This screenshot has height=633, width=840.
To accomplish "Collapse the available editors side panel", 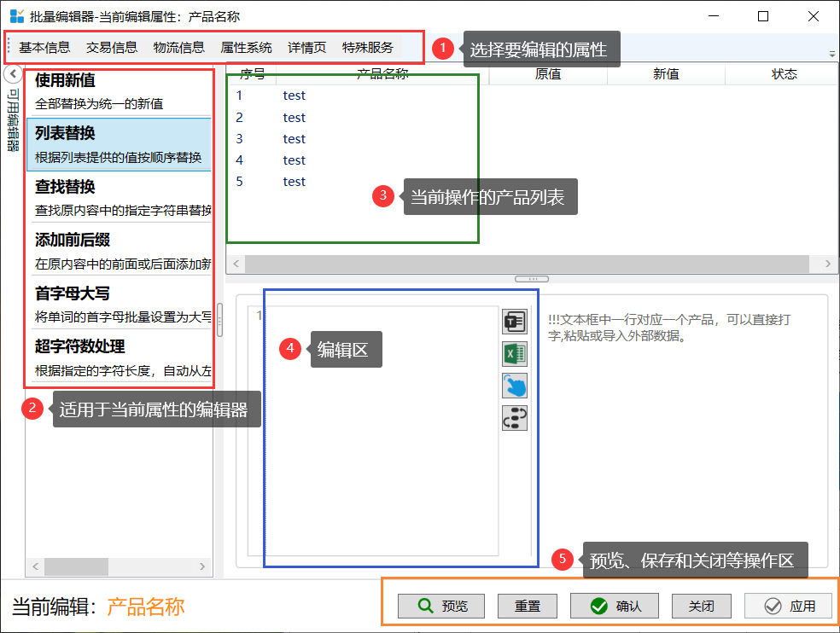I will 13,73.
